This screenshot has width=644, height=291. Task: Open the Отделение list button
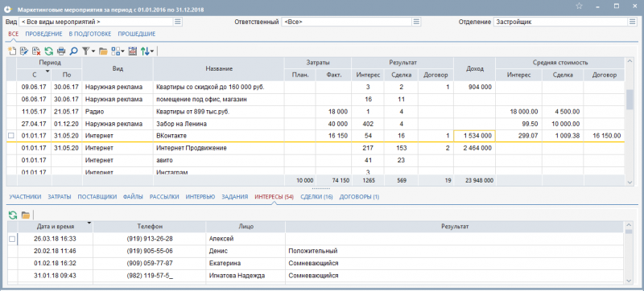point(632,23)
